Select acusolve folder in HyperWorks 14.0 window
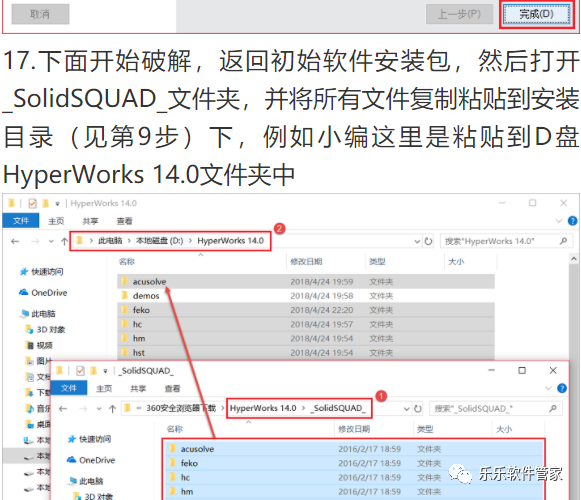Image resolution: width=581 pixels, height=500 pixels. click(x=306, y=282)
